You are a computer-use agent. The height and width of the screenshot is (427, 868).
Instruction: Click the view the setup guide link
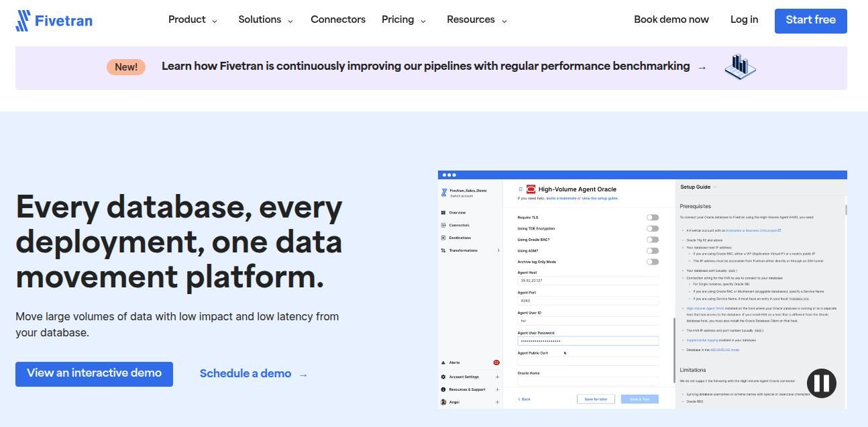tap(600, 199)
